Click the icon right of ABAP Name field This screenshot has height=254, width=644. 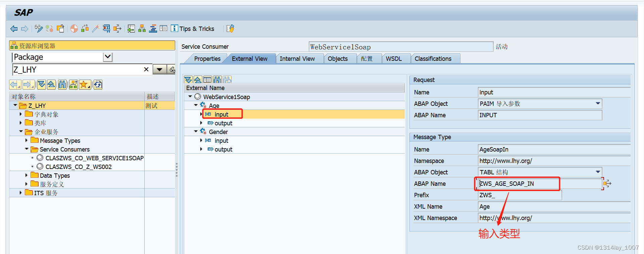(607, 183)
